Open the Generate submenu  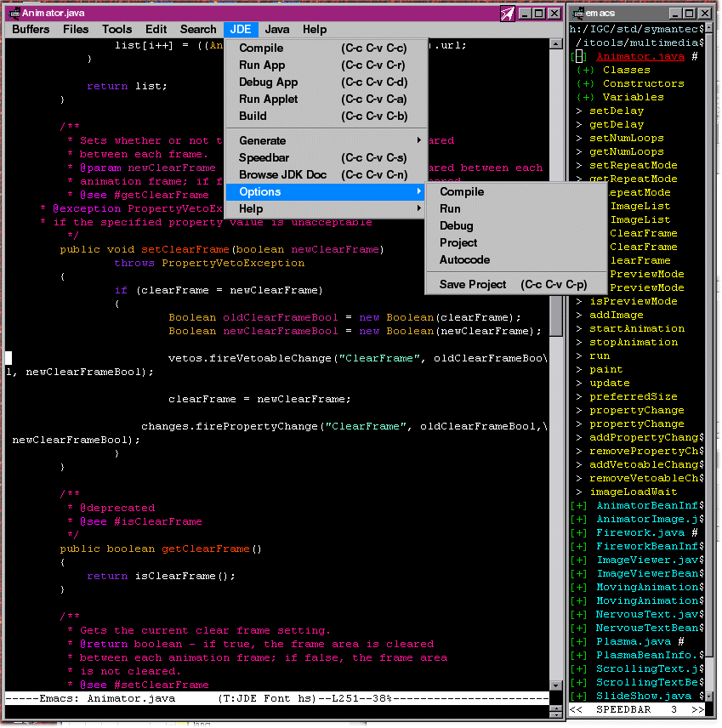[262, 141]
